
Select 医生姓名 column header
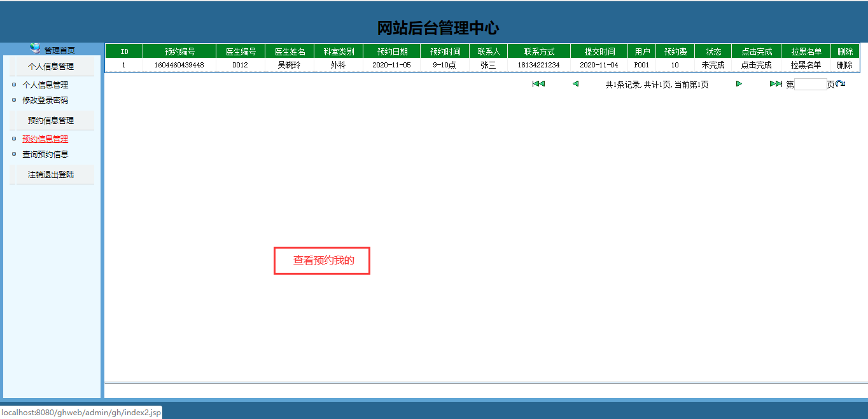pos(290,52)
